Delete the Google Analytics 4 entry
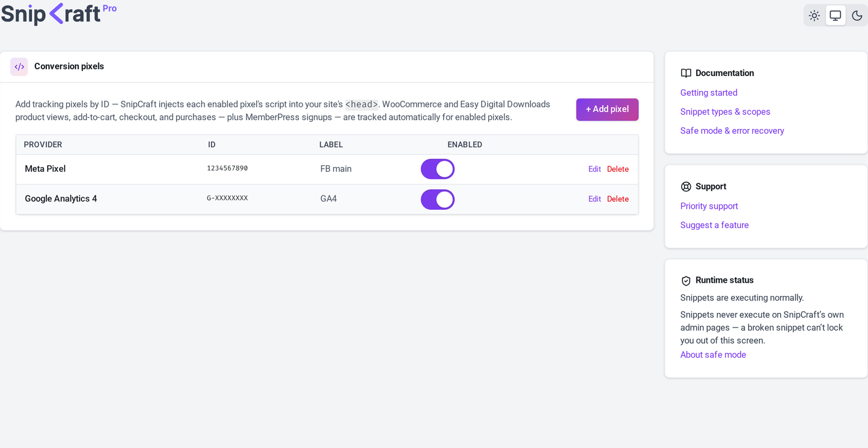 (x=618, y=199)
